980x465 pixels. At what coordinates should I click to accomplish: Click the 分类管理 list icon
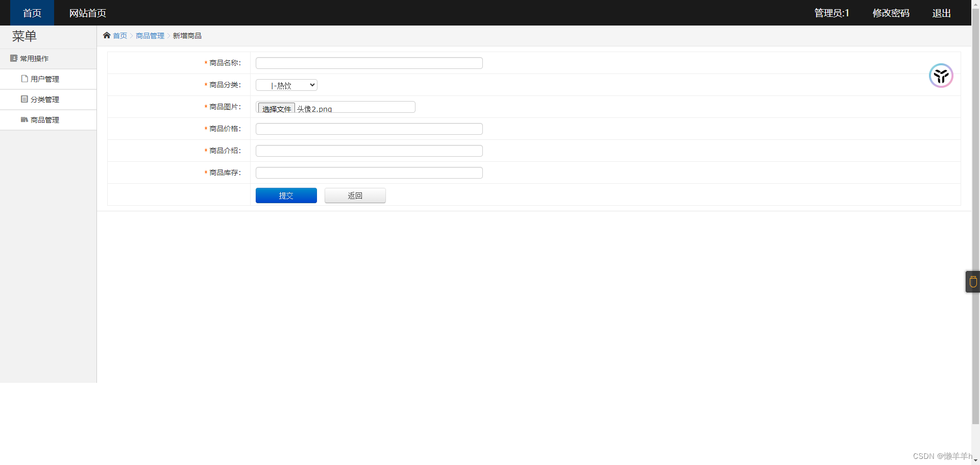[24, 99]
